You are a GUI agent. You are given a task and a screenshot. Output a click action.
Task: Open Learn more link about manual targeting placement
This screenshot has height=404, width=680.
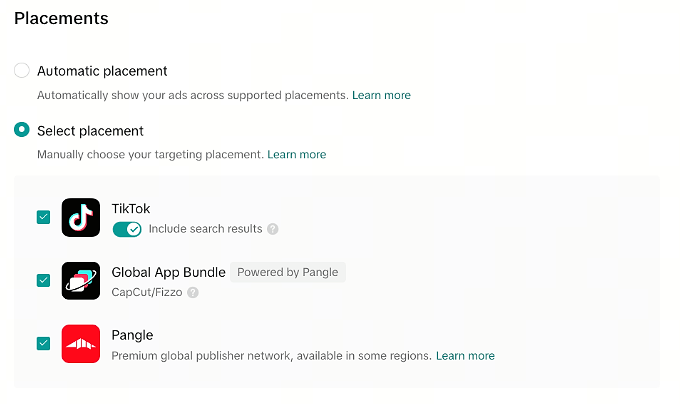point(297,154)
